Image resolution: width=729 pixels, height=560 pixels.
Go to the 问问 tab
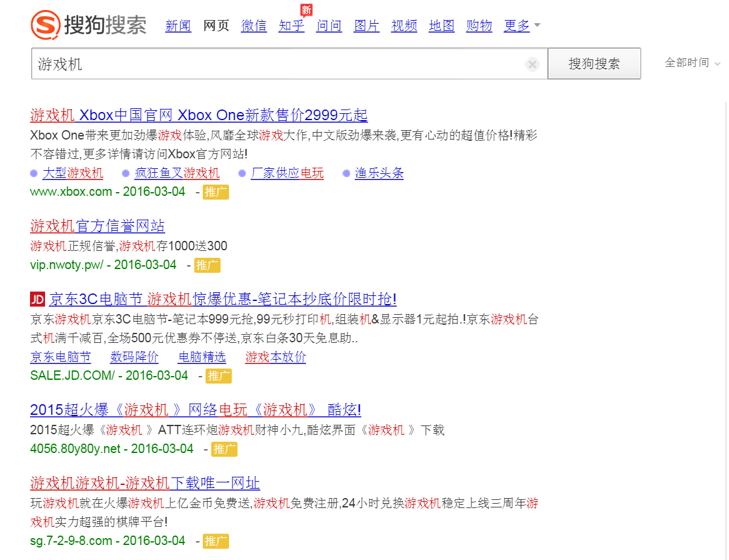point(329,26)
